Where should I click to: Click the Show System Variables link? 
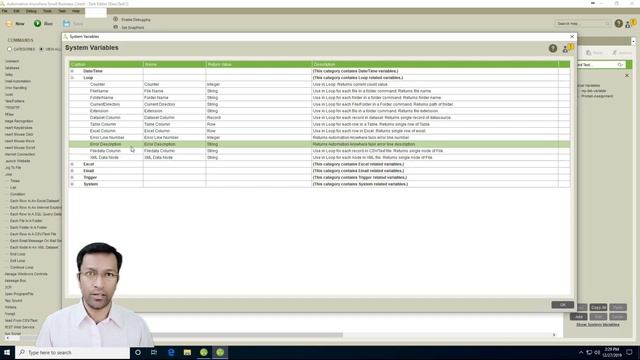[x=598, y=324]
